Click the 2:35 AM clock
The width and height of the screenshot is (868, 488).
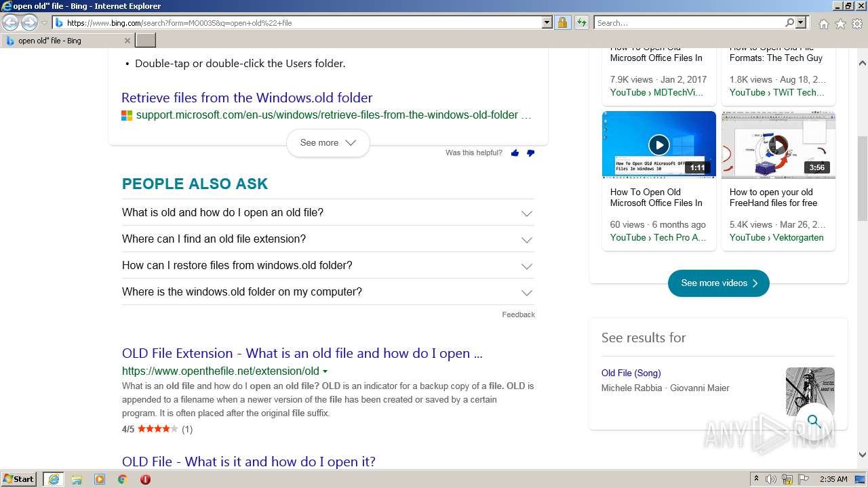[833, 479]
